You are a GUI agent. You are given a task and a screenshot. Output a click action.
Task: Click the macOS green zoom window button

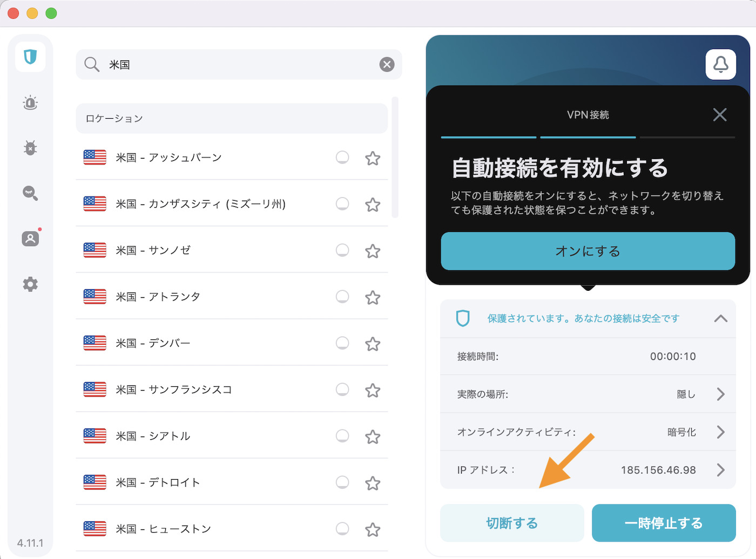click(x=51, y=13)
